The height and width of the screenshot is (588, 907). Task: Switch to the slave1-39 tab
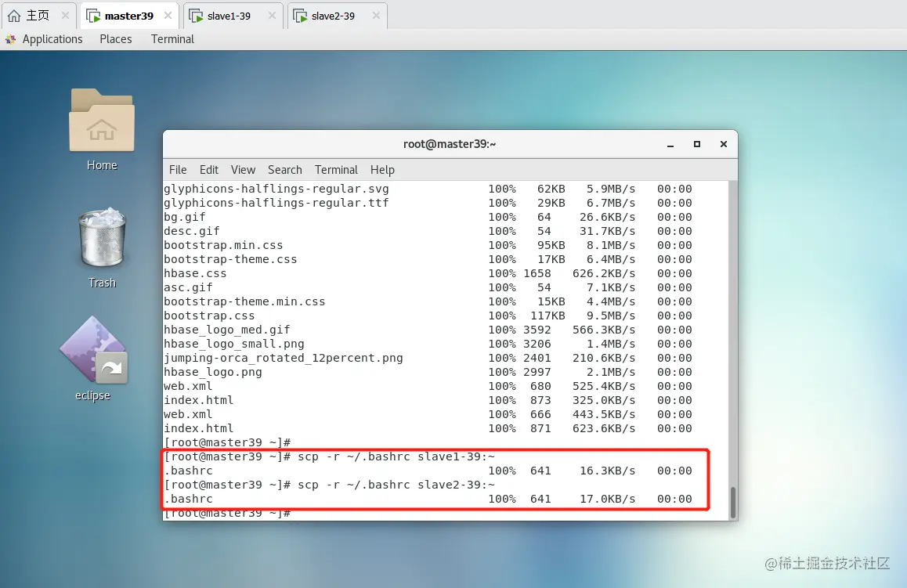coord(233,16)
